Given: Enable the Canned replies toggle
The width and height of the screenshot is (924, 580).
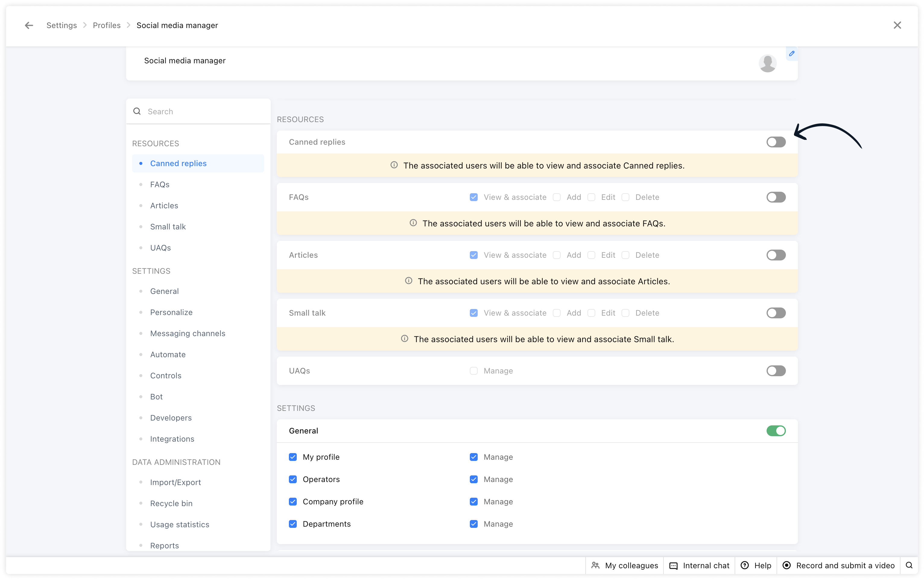Looking at the screenshot, I should 776,142.
